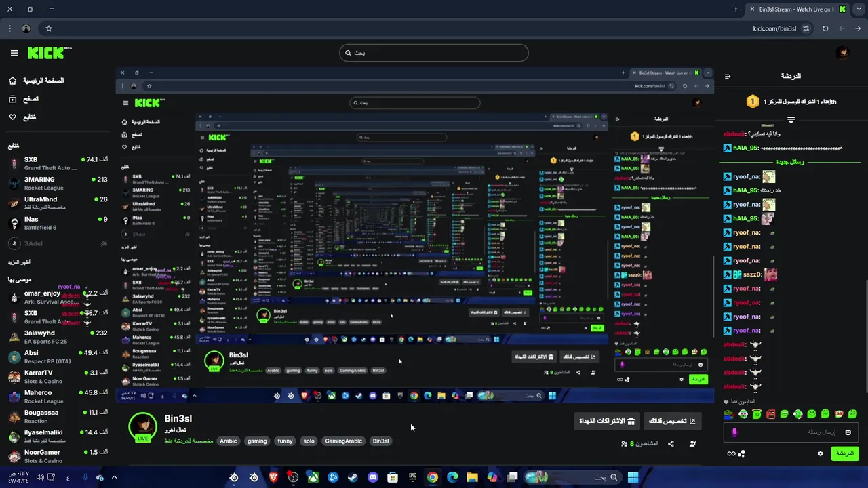Open Discord from the taskbar
This screenshot has width=868, height=488.
[x=372, y=477]
